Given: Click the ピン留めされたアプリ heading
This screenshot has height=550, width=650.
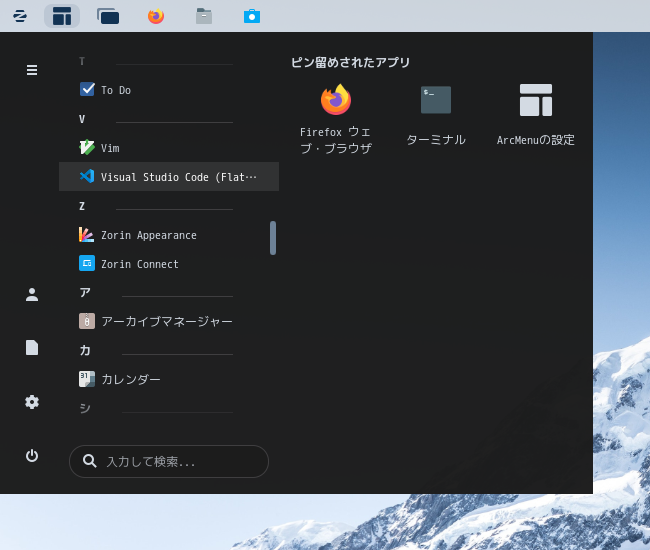Looking at the screenshot, I should coord(350,63).
